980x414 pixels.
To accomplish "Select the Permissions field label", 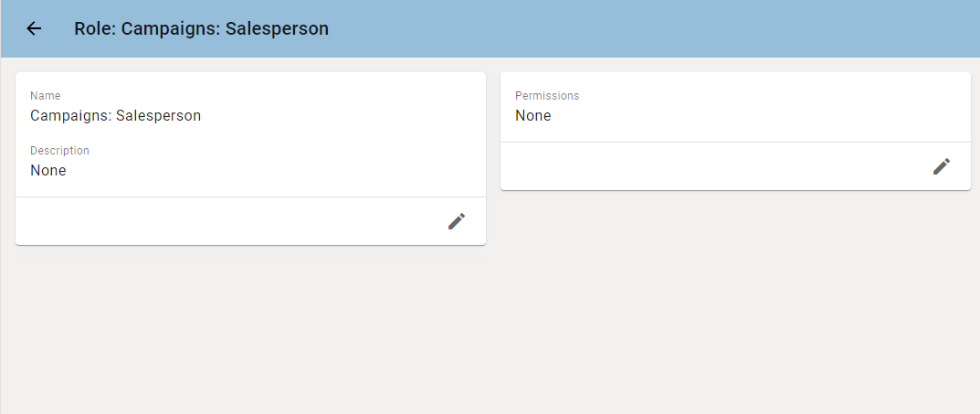I will (547, 96).
